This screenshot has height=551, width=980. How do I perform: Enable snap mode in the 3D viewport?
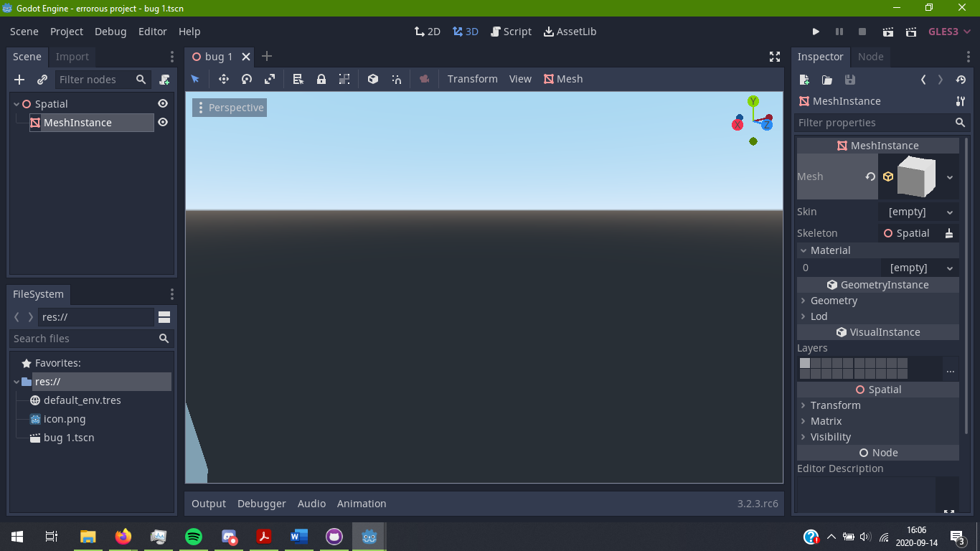(x=396, y=79)
